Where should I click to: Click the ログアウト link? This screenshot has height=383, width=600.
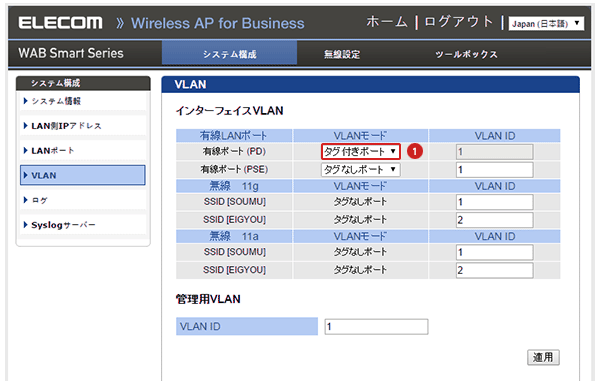point(459,22)
